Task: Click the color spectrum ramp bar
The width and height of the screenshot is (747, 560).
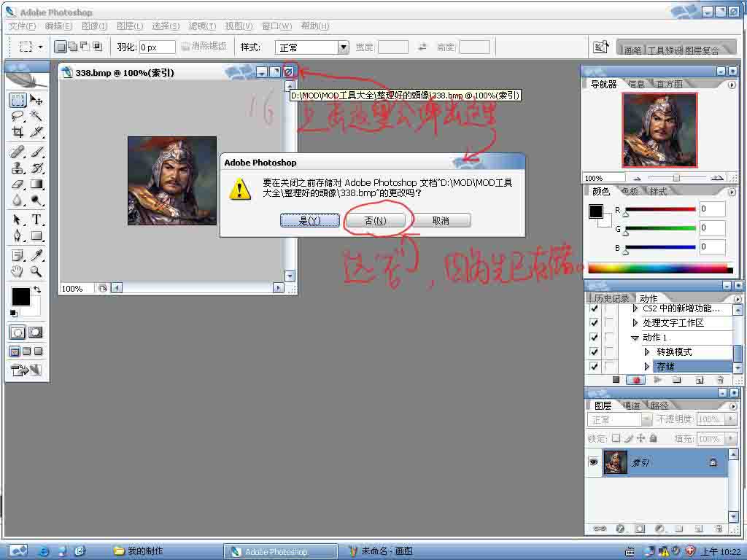Action: click(661, 269)
